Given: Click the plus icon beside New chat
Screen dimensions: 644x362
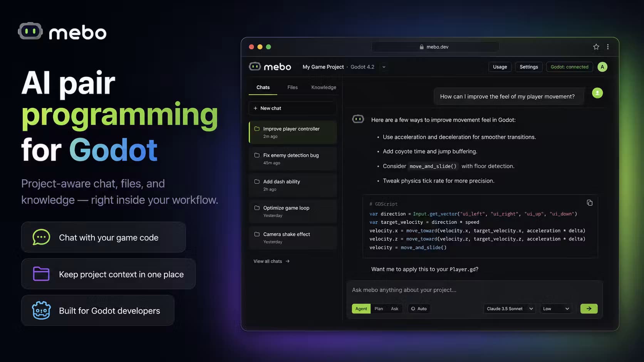Looking at the screenshot, I should pyautogui.click(x=255, y=108).
